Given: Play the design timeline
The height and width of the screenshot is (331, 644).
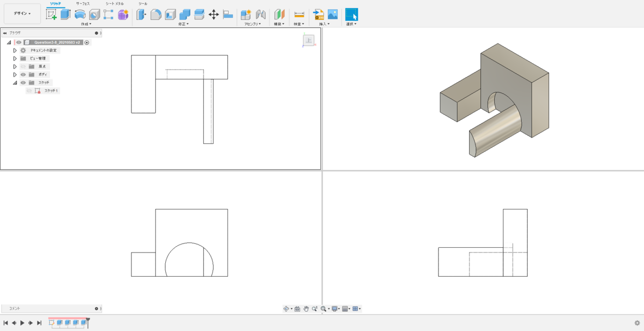Looking at the screenshot, I should tap(22, 323).
